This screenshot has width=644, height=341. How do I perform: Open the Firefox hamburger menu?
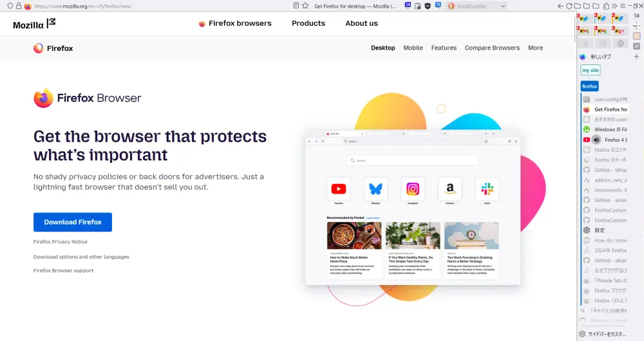tap(623, 6)
